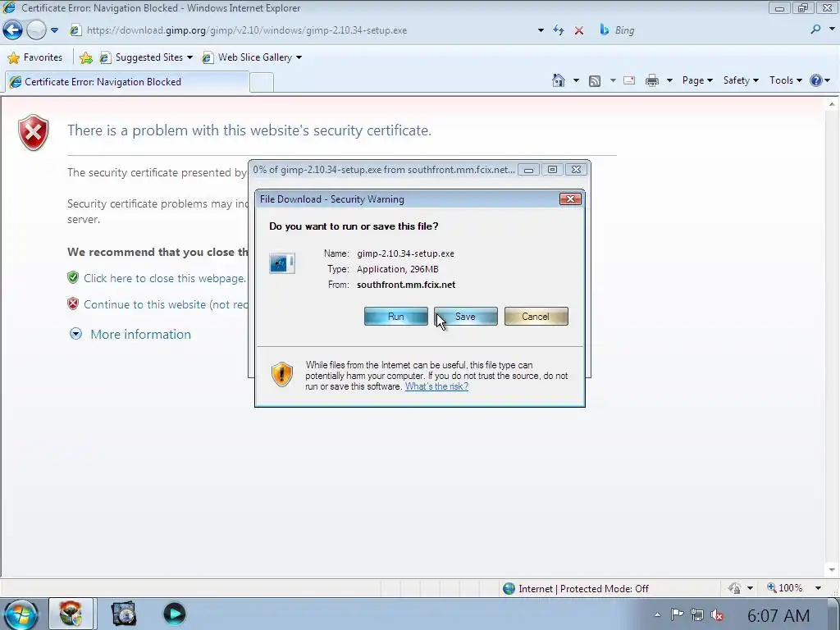
Task: Select the Certificate Error: Navigation Blocked tab
Action: [x=127, y=82]
